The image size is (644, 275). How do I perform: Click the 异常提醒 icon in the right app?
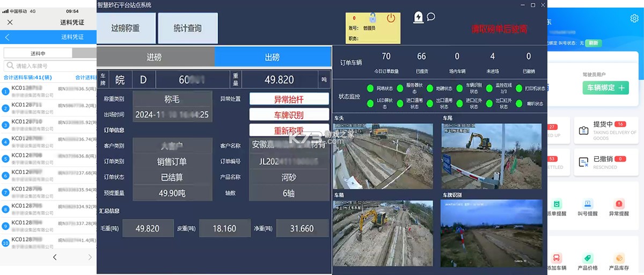[620, 204]
